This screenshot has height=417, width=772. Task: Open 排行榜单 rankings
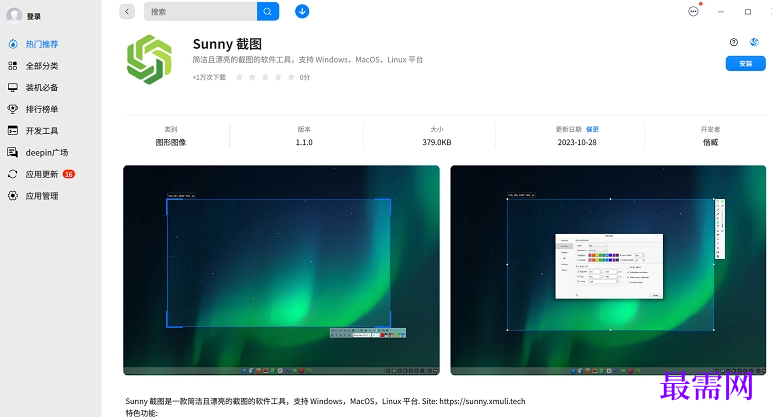[x=42, y=109]
